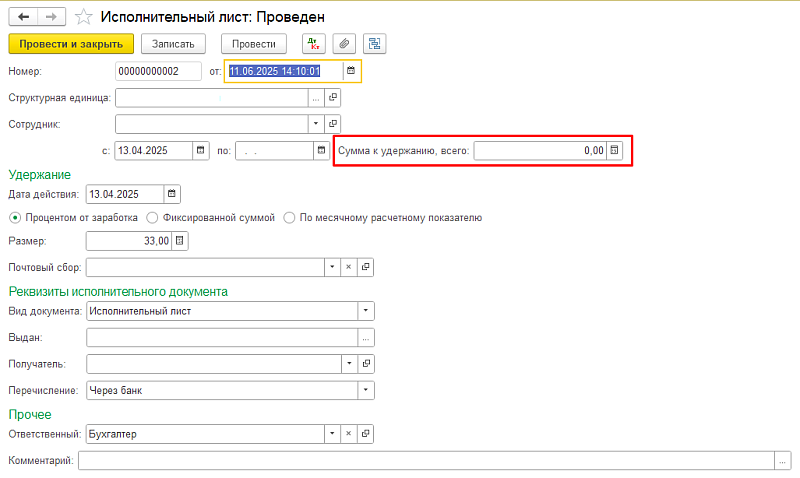Click the Провести и закрыть button
Image resolution: width=800 pixels, height=478 pixels.
pos(71,44)
